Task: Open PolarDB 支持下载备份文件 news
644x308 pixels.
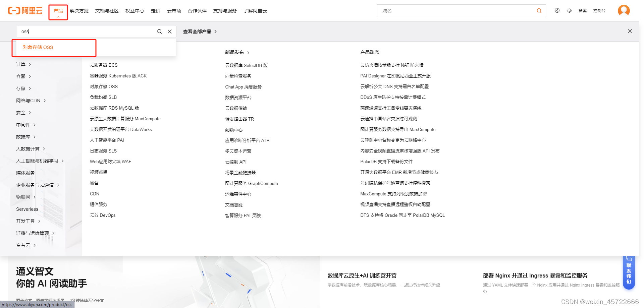Action: (x=386, y=162)
